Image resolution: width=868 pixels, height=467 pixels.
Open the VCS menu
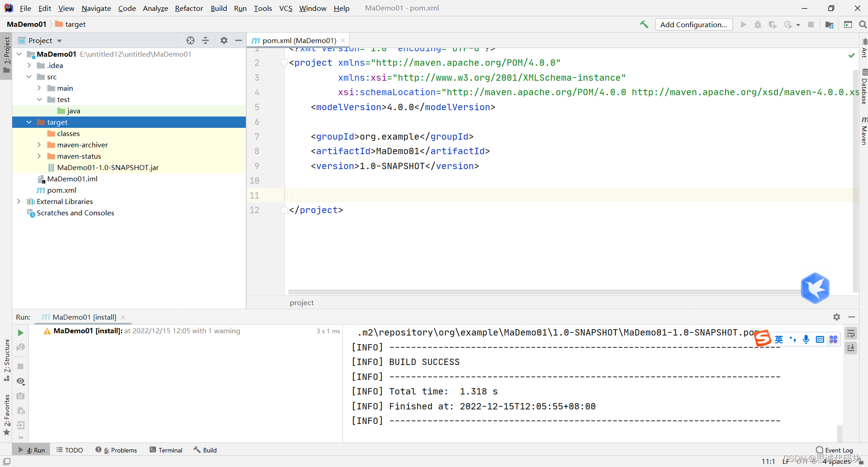[x=286, y=8]
